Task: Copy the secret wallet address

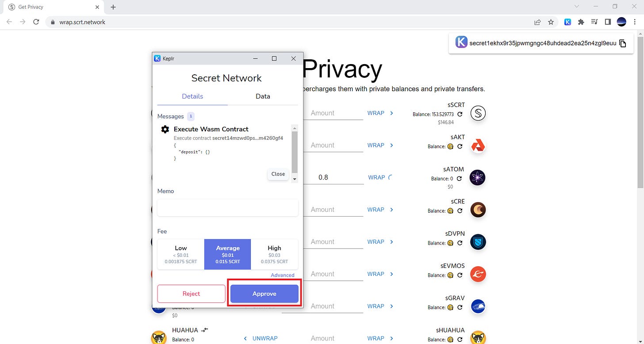Action: pyautogui.click(x=623, y=43)
